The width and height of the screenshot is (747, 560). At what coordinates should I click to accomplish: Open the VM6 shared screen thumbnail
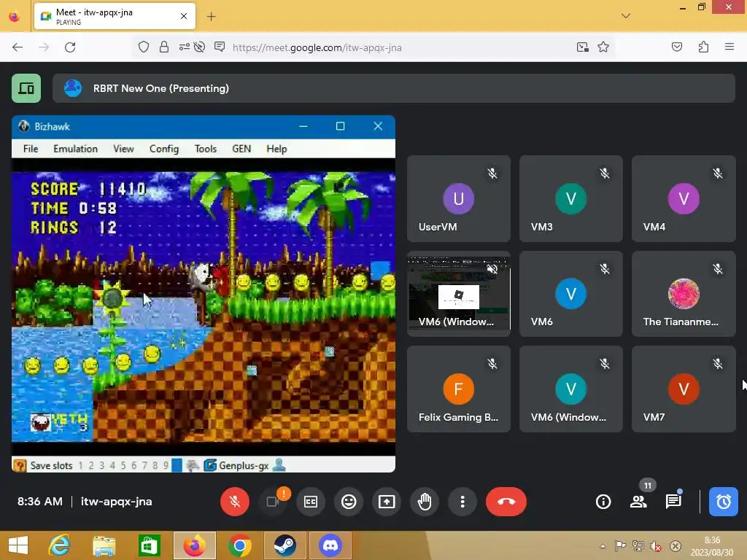(458, 294)
